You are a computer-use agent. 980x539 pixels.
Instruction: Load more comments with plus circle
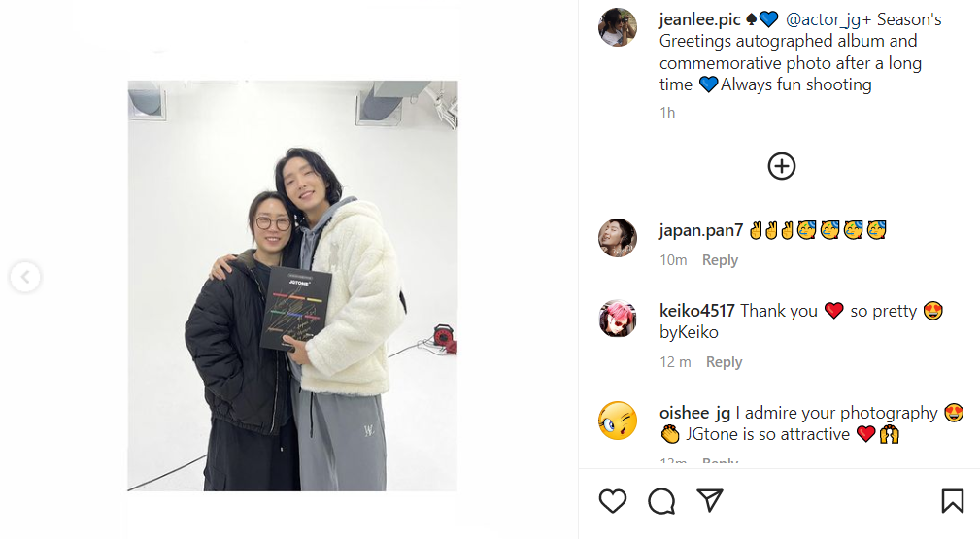click(781, 166)
